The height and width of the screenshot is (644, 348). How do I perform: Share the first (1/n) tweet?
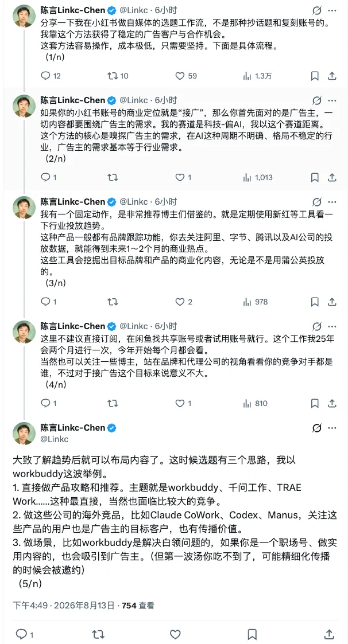click(332, 76)
